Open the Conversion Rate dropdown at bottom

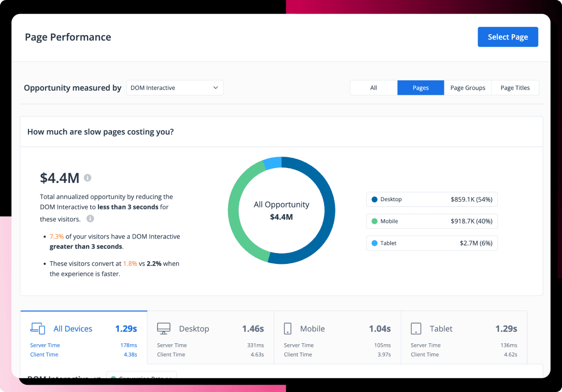(142, 376)
